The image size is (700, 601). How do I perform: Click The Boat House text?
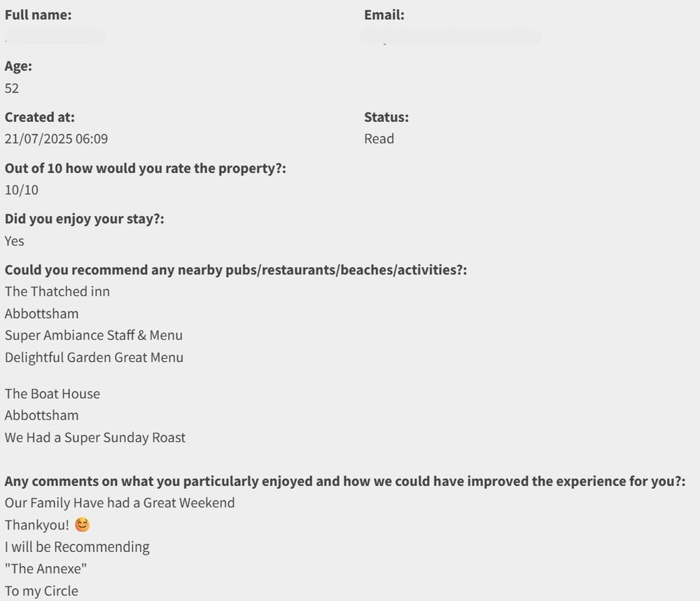pos(52,394)
